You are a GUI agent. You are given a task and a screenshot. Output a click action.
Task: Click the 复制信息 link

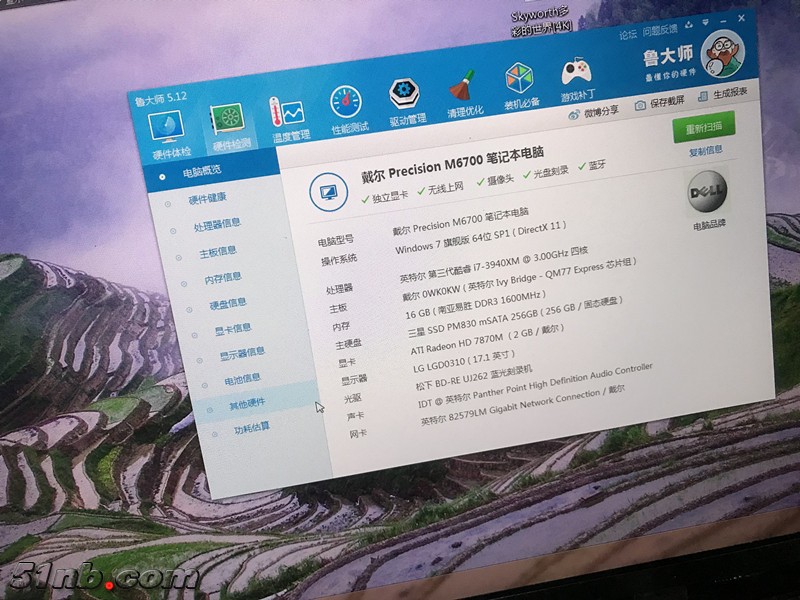click(x=706, y=150)
